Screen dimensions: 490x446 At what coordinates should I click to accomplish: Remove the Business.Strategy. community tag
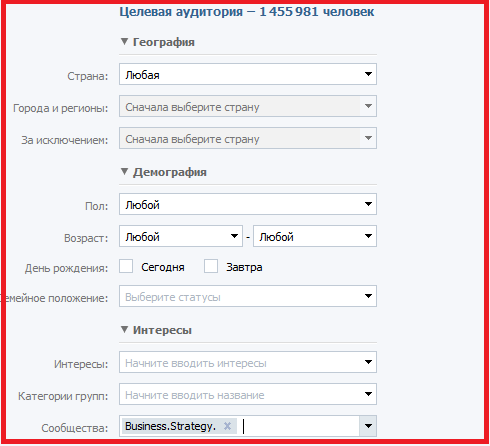click(227, 426)
